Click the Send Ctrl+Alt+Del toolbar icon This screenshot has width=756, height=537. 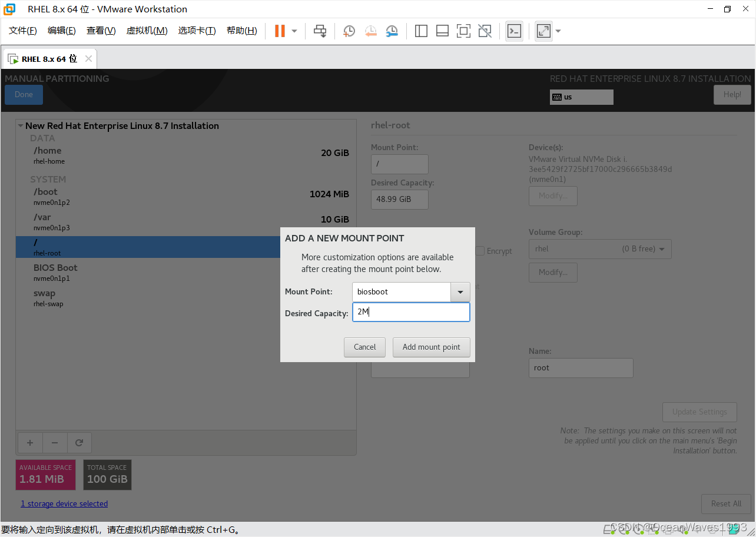(320, 31)
